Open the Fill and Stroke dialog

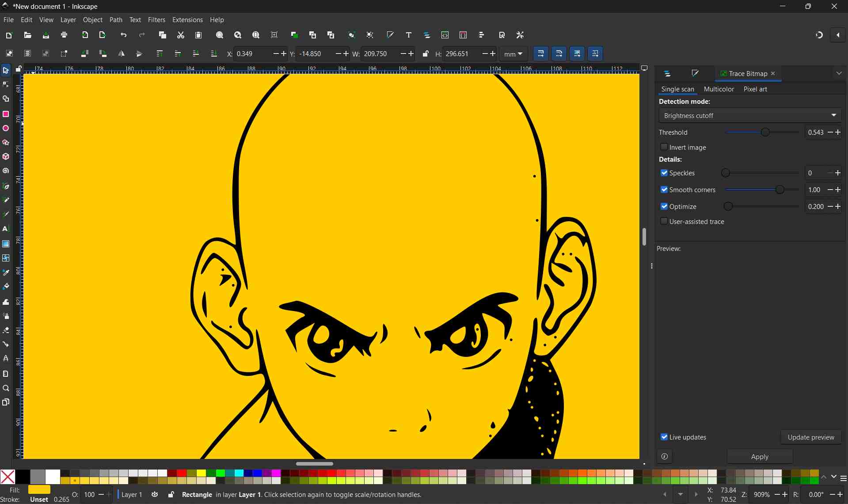pyautogui.click(x=390, y=35)
